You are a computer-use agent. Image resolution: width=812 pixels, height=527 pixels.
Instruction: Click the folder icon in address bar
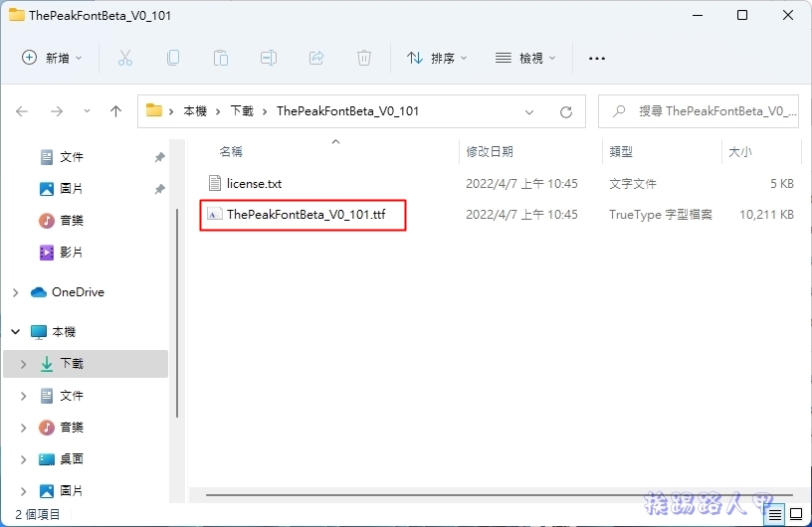pos(154,110)
